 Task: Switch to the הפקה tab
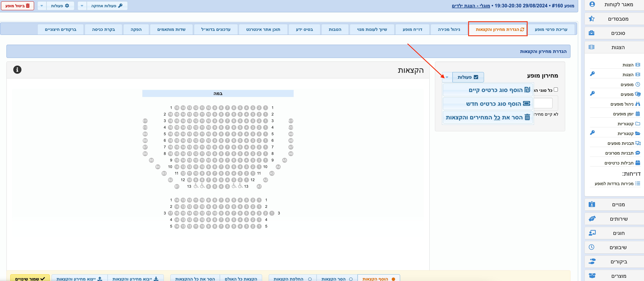pyautogui.click(x=136, y=29)
